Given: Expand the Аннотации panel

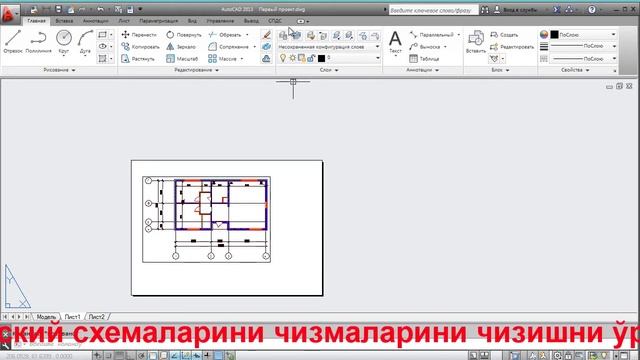Looking at the screenshot, I should point(422,70).
